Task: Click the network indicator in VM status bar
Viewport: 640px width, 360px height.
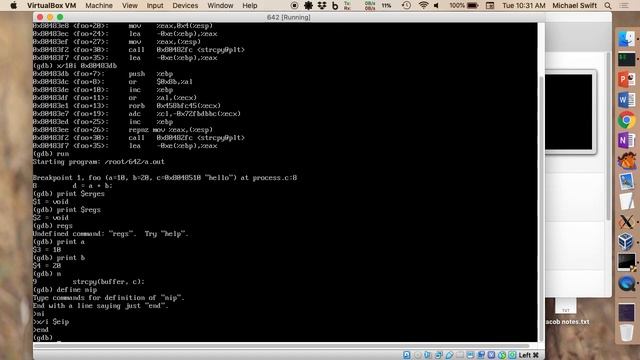Action: (439, 355)
